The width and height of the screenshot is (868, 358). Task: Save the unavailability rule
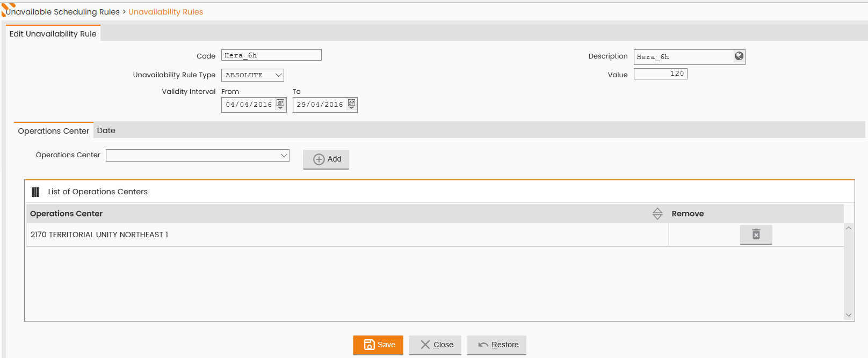[378, 345]
